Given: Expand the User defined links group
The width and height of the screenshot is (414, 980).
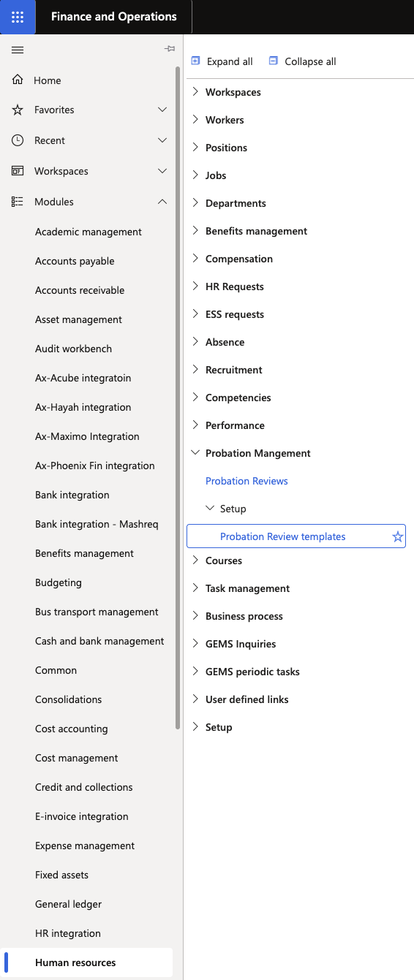Looking at the screenshot, I should (x=195, y=699).
